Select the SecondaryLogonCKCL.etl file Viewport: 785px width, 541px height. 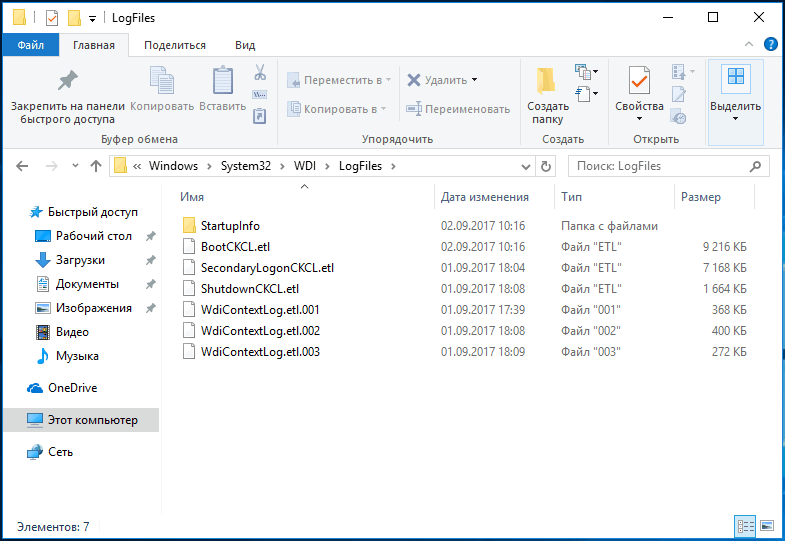pos(267,268)
